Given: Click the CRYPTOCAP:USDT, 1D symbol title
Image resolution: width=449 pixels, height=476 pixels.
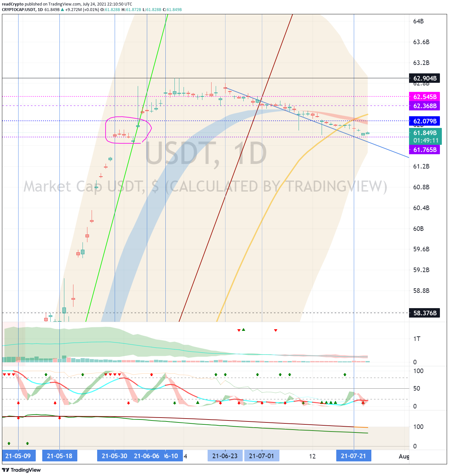Looking at the screenshot, I should tap(22, 10).
